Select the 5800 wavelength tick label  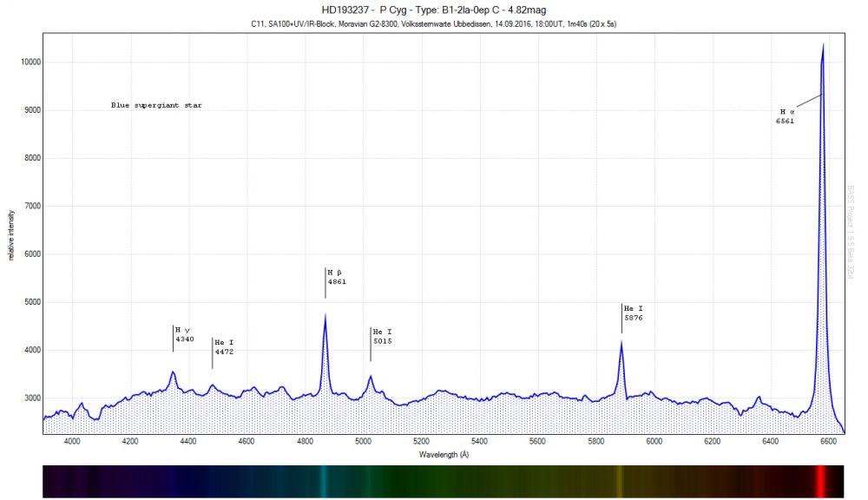click(596, 441)
